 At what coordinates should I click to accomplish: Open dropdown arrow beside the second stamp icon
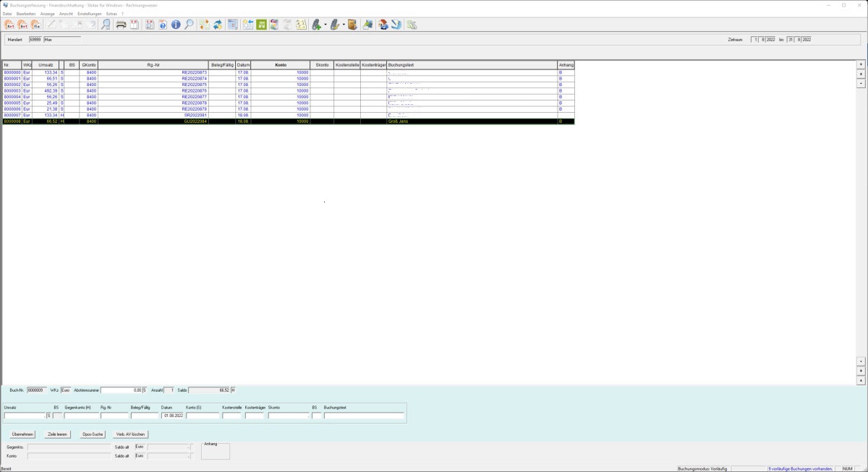click(x=344, y=25)
